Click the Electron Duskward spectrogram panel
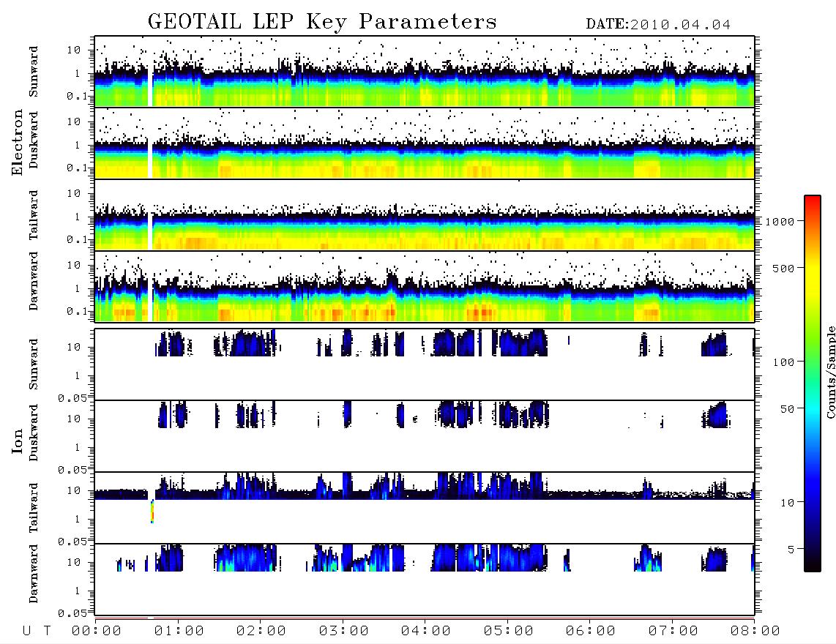Screen dimensions: 836x644 (x=425, y=143)
